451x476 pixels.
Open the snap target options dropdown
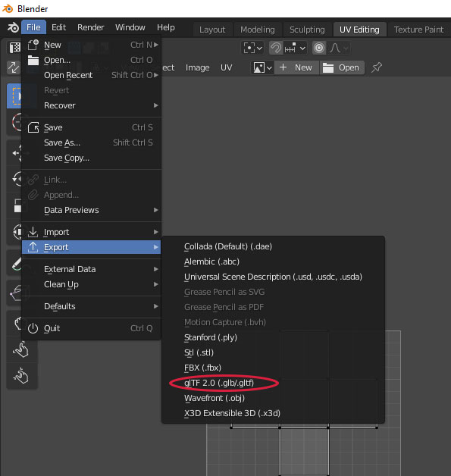pyautogui.click(x=295, y=48)
